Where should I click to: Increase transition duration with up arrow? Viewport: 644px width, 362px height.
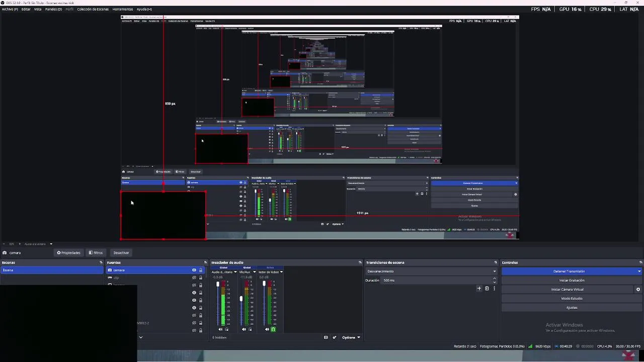pos(494,279)
